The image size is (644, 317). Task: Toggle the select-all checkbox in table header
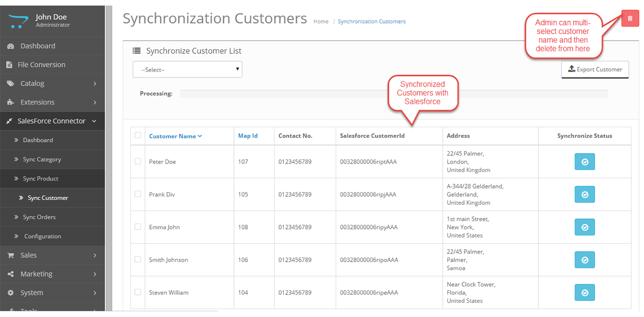(x=138, y=135)
